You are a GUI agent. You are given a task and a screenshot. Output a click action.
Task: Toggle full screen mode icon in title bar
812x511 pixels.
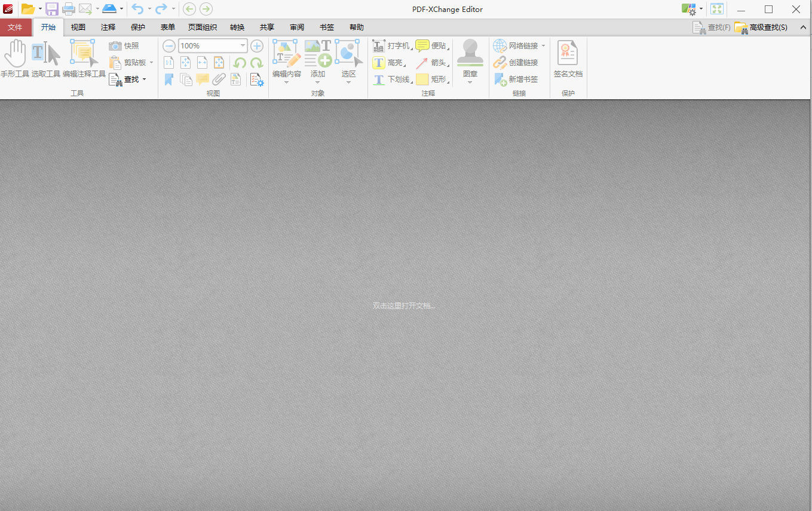(717, 9)
